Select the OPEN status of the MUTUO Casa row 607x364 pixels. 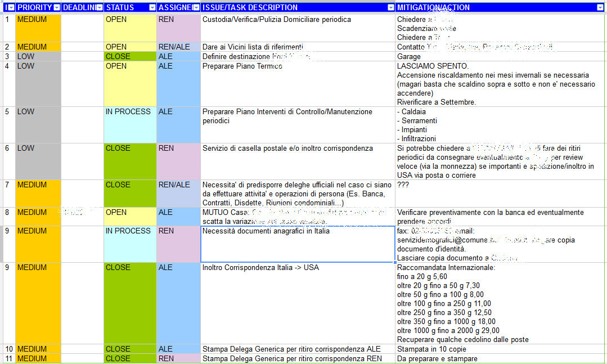click(130, 217)
